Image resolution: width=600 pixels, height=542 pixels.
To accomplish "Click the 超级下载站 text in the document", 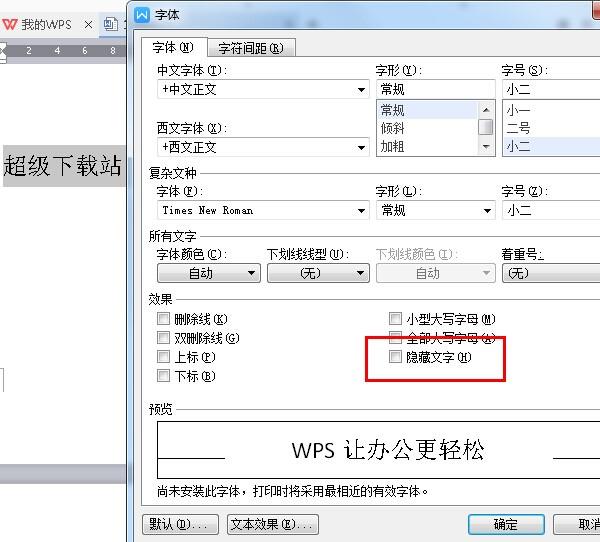I will tap(62, 166).
